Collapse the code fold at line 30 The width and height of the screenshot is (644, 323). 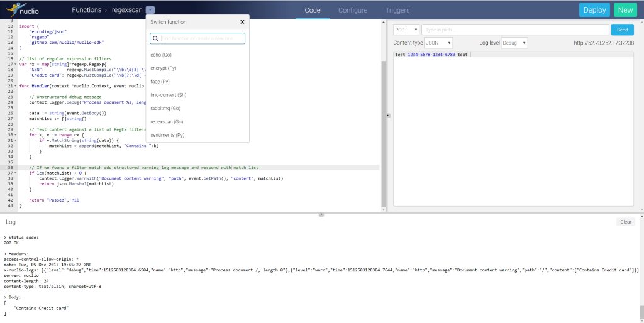[x=16, y=135]
